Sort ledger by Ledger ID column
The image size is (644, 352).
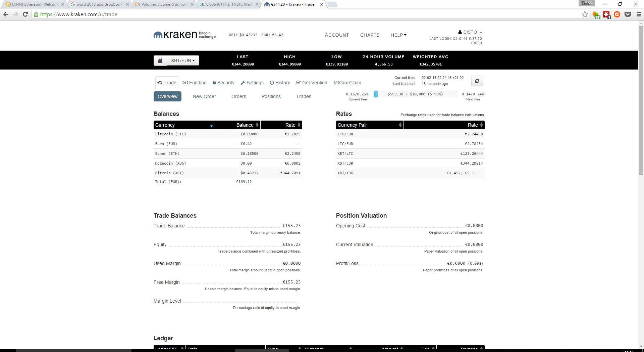coord(169,348)
